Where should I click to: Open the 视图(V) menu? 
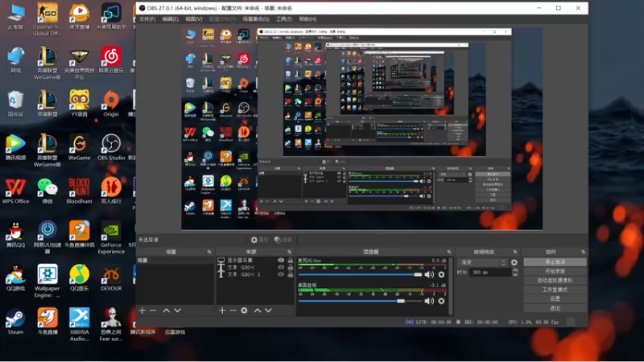[x=193, y=19]
